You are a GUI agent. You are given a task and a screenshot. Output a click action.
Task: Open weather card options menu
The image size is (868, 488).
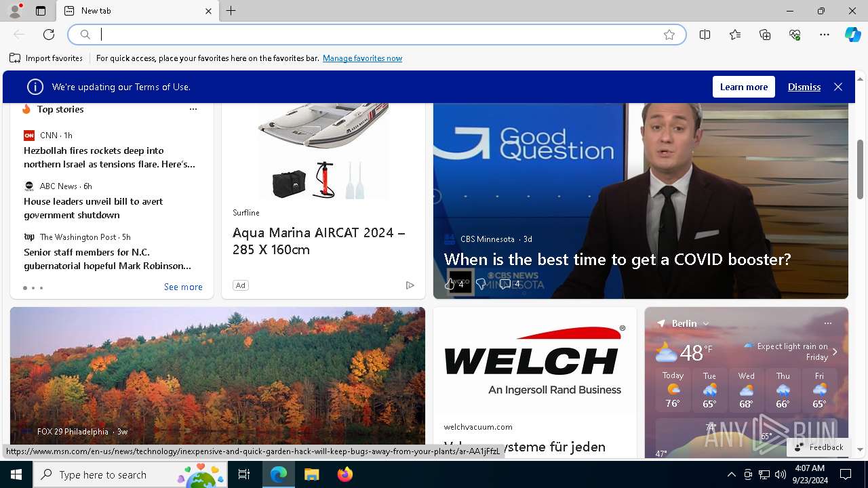[827, 323]
